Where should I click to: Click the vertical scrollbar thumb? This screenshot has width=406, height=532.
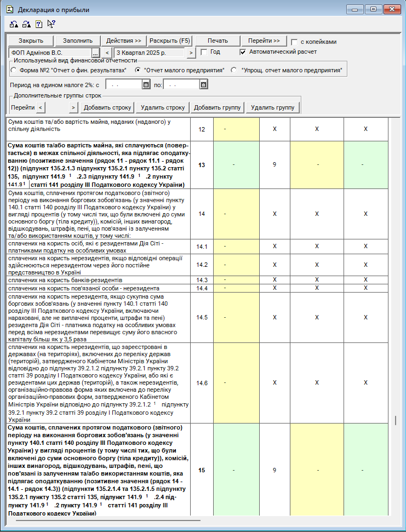click(x=396, y=420)
